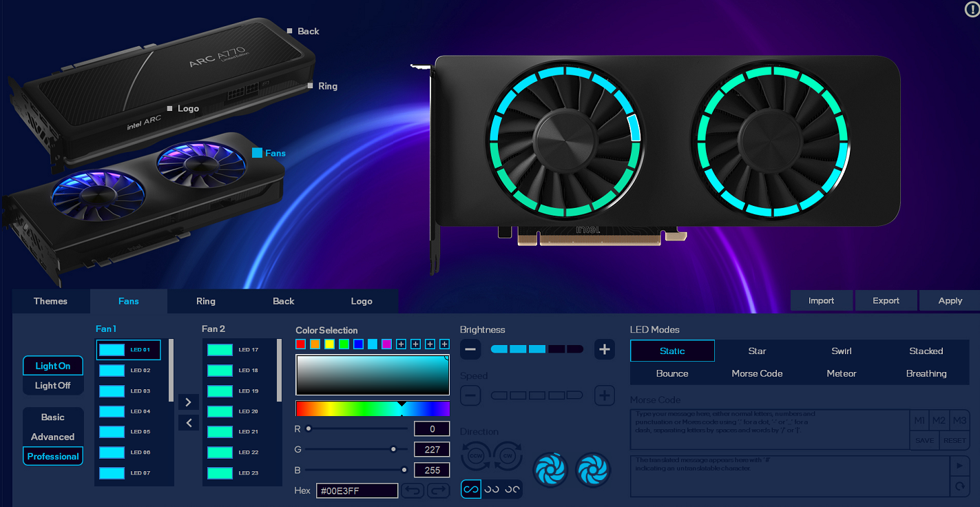980x507 pixels.
Task: Pick the green preset color swatch
Action: pyautogui.click(x=344, y=344)
